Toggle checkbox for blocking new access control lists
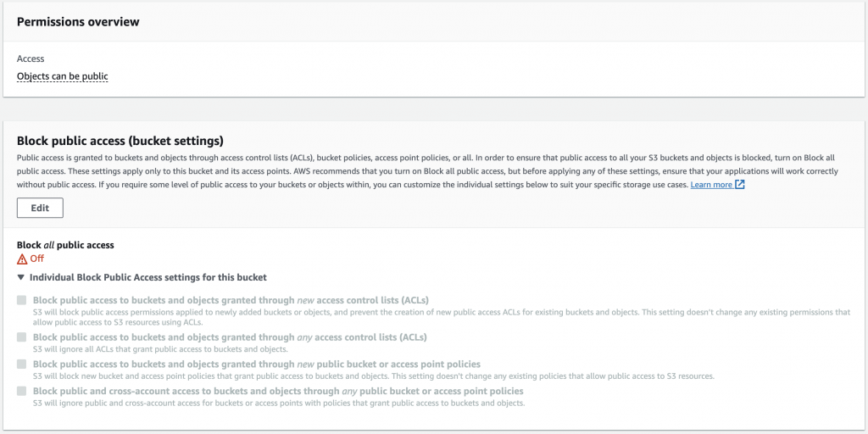Screen dimensions: 868x434 coord(21,300)
